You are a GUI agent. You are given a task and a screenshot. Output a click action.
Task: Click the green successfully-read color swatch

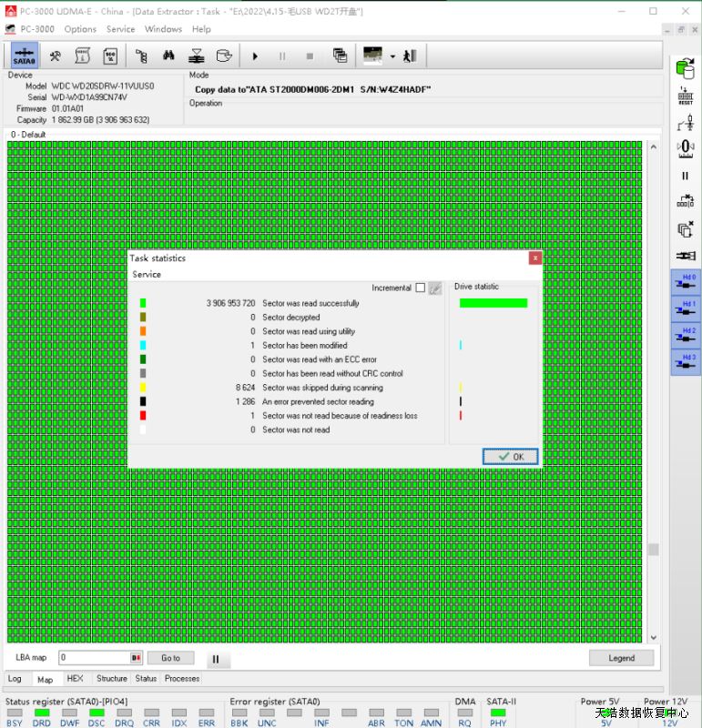click(143, 303)
